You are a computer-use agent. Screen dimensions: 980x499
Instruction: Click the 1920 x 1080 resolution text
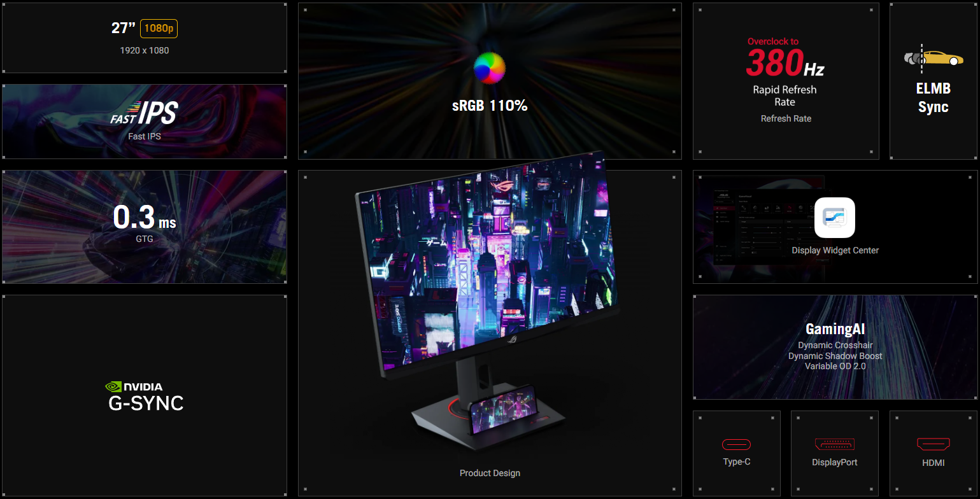click(145, 50)
